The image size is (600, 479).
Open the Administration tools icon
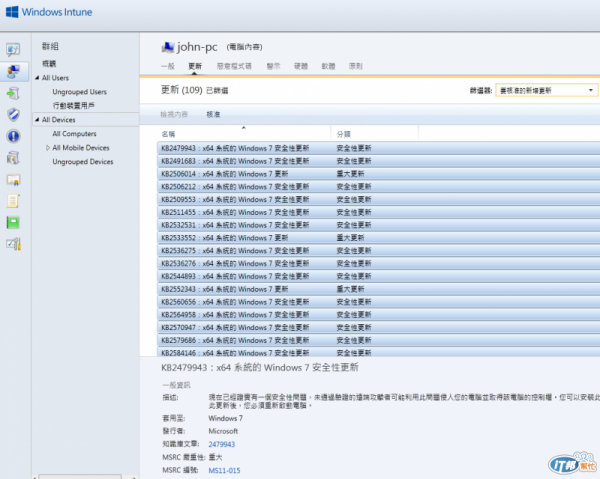pos(13,244)
